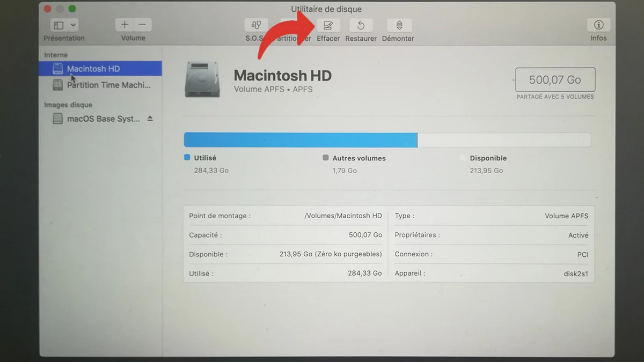Image resolution: width=644 pixels, height=362 pixels.
Task: Select macOS Base System disk image
Action: pos(100,119)
